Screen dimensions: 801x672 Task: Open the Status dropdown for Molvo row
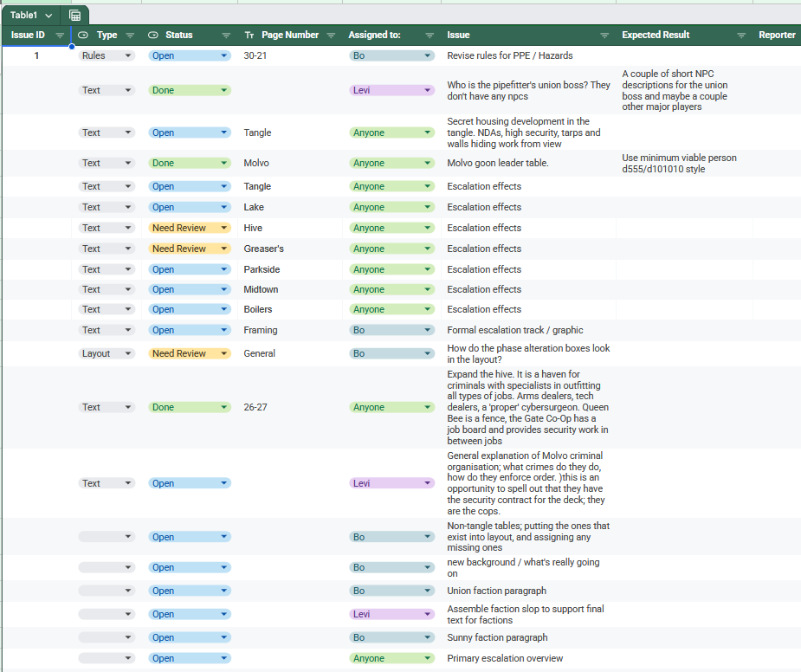coord(224,163)
